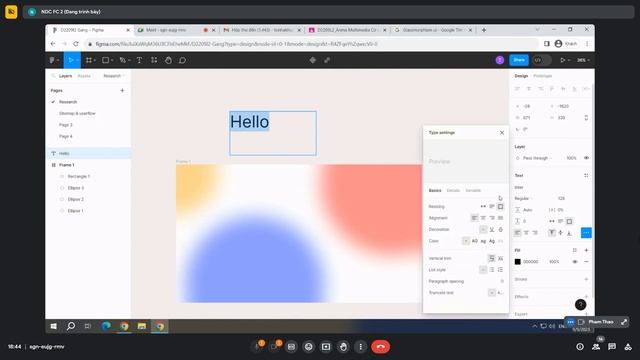640x360 pixels.
Task: Open the Resources tool icon
Action: [154, 60]
